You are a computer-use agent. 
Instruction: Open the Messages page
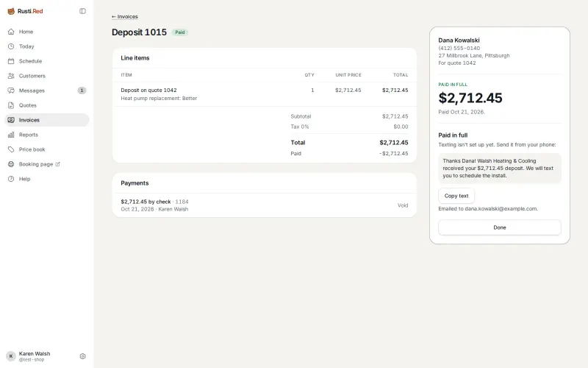(x=47, y=91)
